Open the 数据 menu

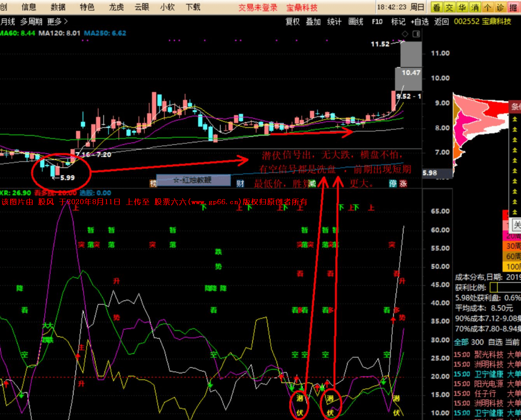point(58,7)
